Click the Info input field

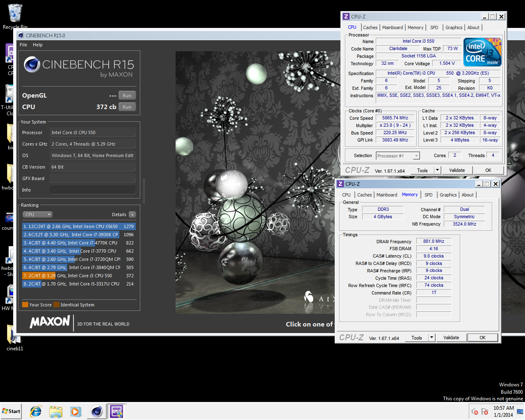pyautogui.click(x=93, y=190)
